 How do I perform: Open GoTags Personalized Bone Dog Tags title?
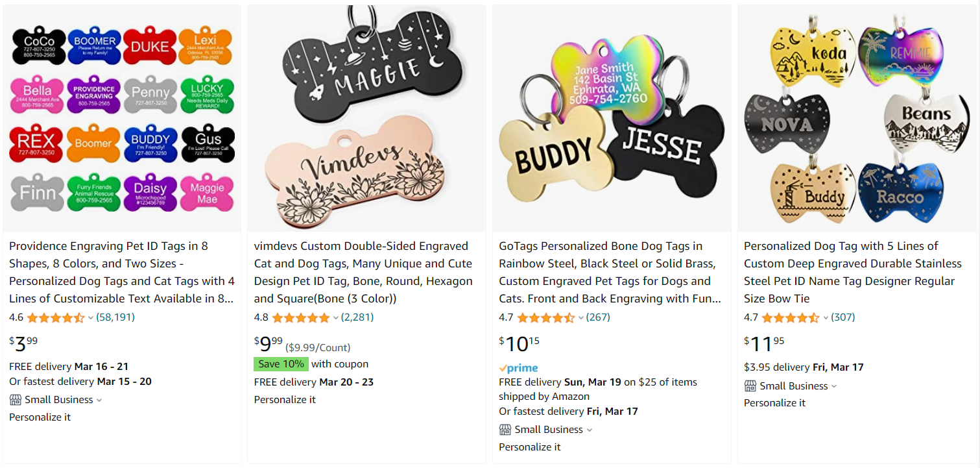[x=610, y=272]
